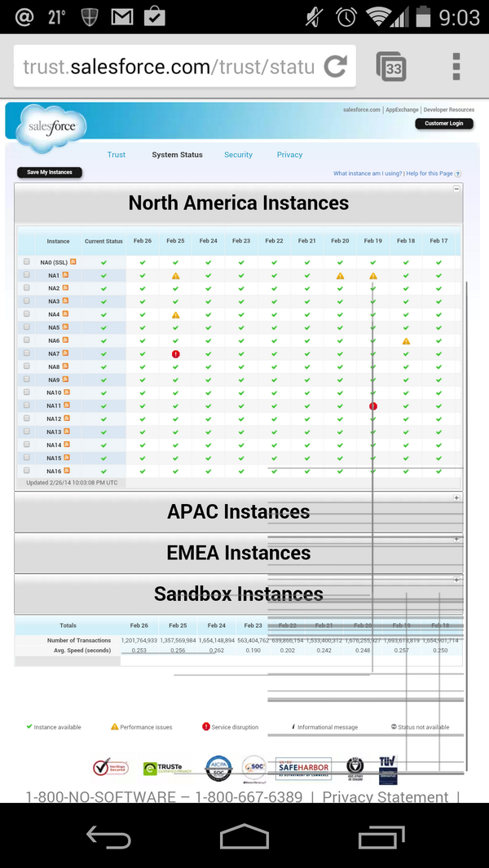Open the browser overflow menu
Image resolution: width=489 pixels, height=868 pixels.
coord(456,67)
